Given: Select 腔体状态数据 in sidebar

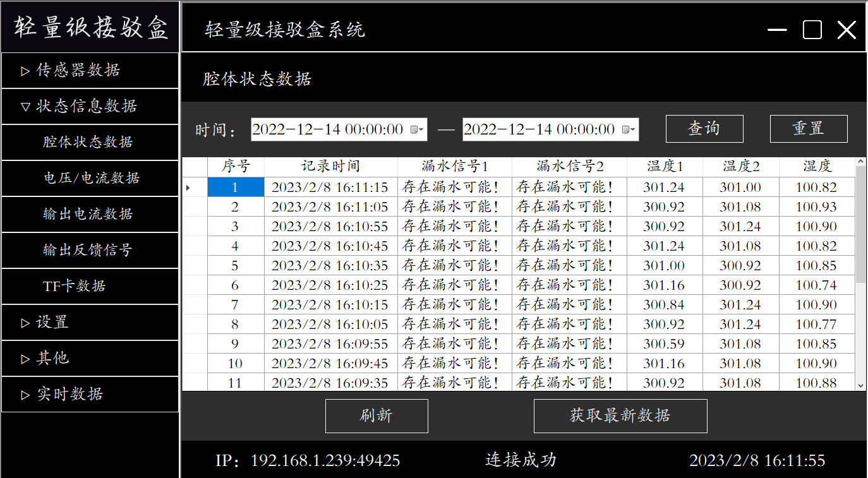Looking at the screenshot, I should point(90,142).
